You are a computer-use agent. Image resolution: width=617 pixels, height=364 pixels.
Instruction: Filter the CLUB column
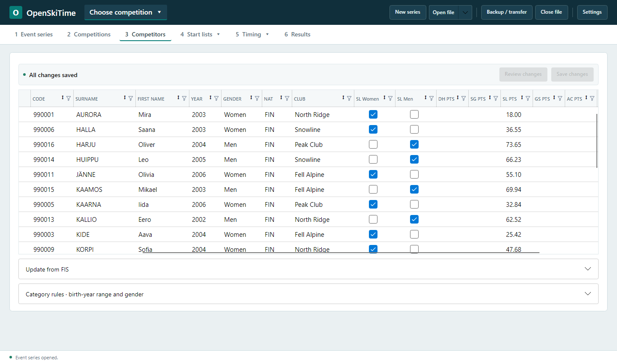tap(349, 98)
